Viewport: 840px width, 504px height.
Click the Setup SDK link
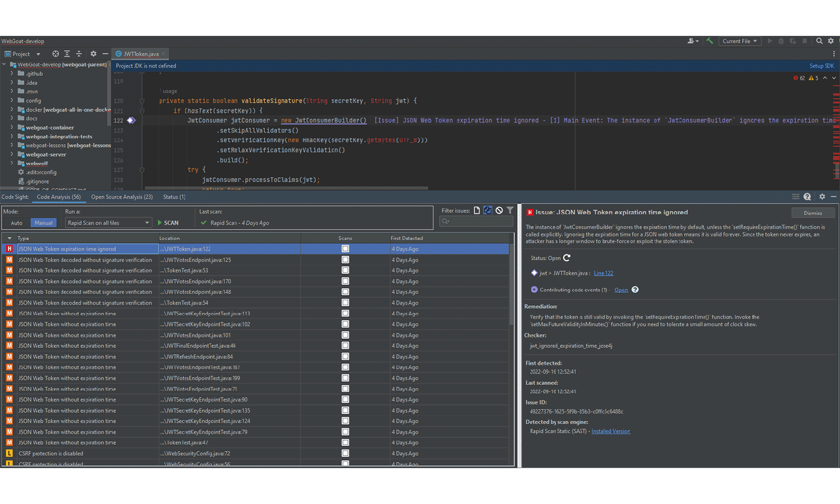(821, 65)
